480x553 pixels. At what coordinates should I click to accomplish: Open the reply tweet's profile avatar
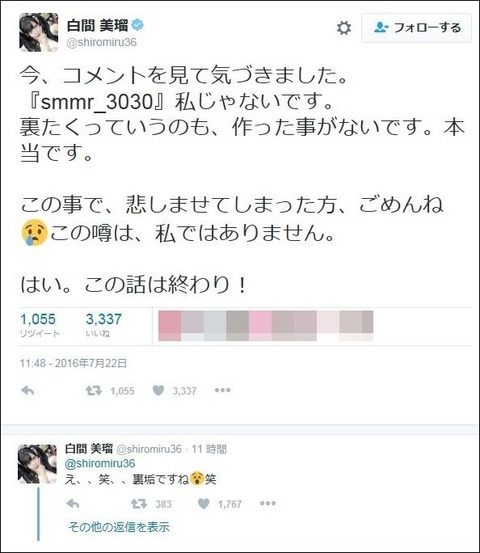coord(37,463)
